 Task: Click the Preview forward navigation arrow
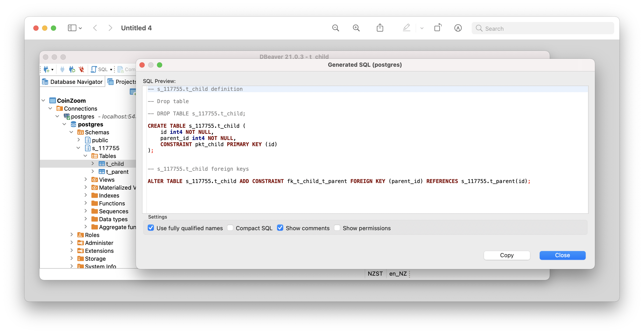coord(110,28)
